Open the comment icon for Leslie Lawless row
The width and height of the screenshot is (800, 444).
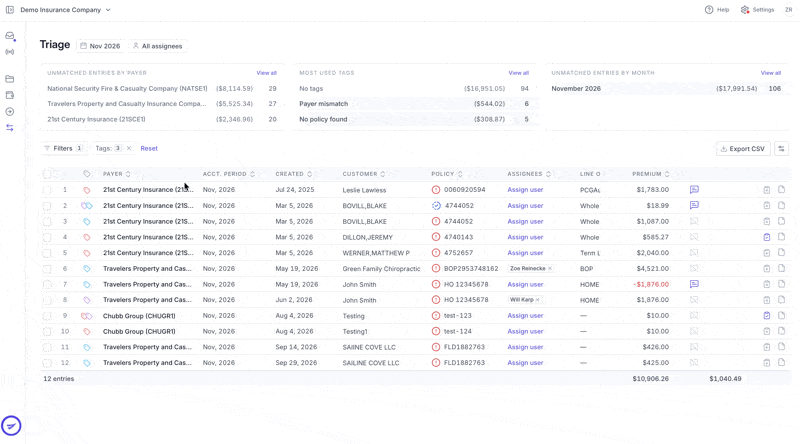coord(694,189)
